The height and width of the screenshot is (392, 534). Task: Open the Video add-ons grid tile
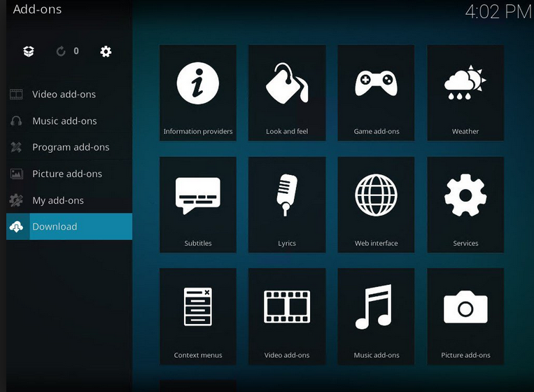pyautogui.click(x=287, y=316)
